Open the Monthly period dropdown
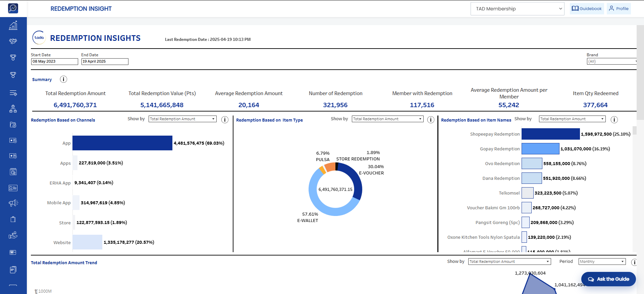644x294 pixels. click(x=602, y=262)
